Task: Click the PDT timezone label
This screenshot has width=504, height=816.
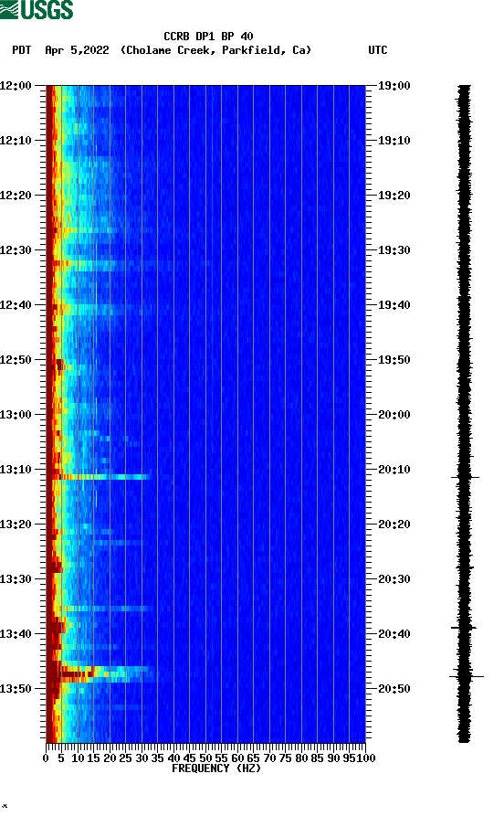Action: (x=22, y=50)
